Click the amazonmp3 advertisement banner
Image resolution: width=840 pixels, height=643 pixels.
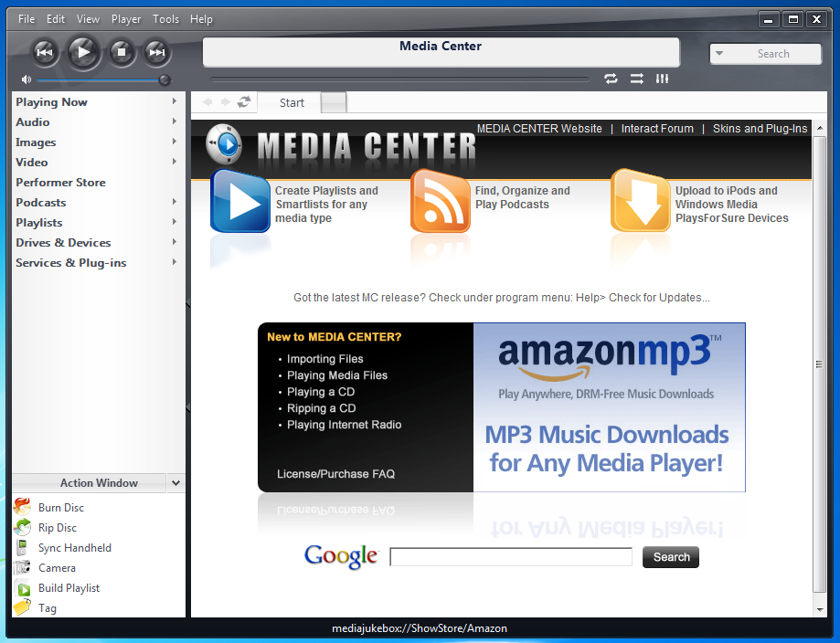tap(609, 406)
